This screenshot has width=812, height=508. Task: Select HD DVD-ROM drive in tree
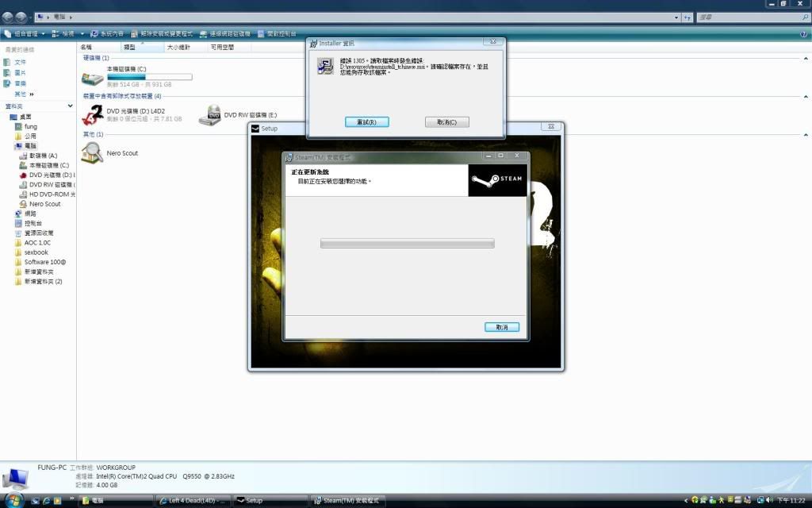[x=47, y=194]
